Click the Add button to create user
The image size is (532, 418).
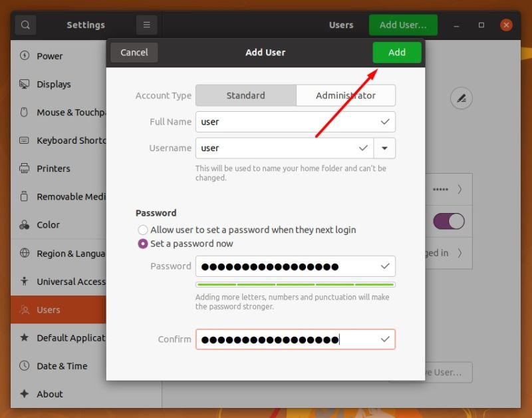[x=397, y=52]
